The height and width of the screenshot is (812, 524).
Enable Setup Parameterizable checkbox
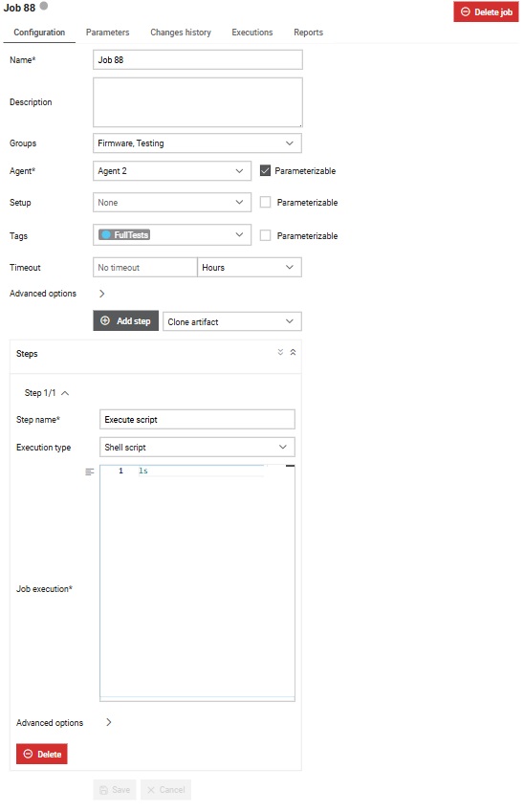click(265, 202)
